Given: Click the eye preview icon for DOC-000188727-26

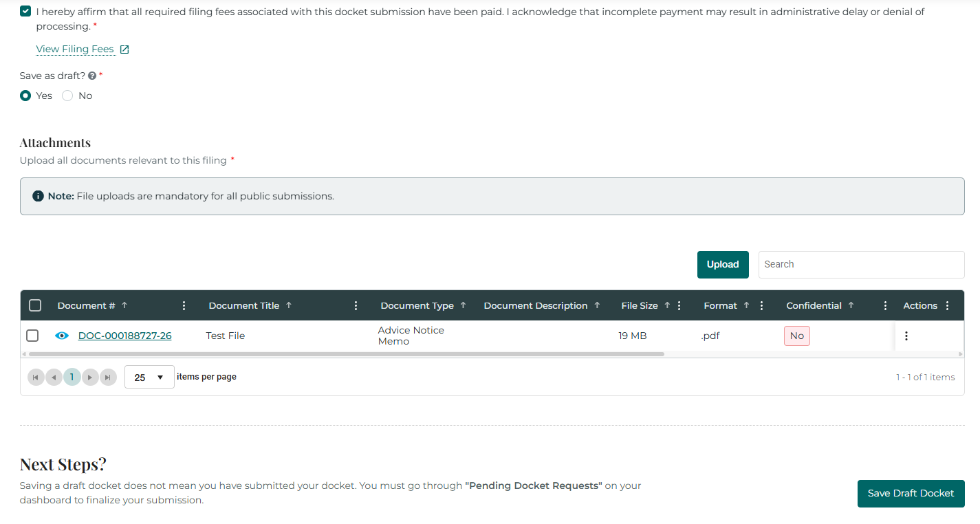Looking at the screenshot, I should pos(62,336).
